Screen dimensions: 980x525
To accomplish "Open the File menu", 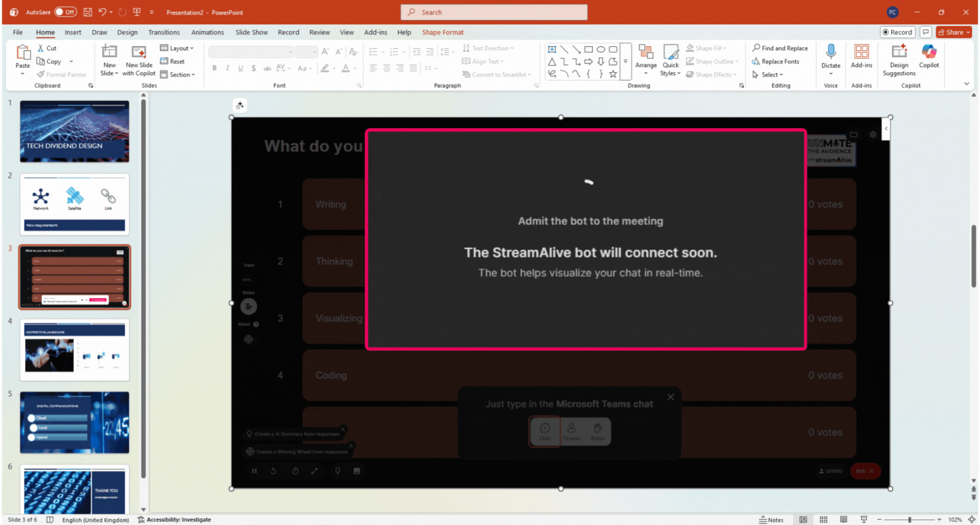I will pyautogui.click(x=18, y=32).
